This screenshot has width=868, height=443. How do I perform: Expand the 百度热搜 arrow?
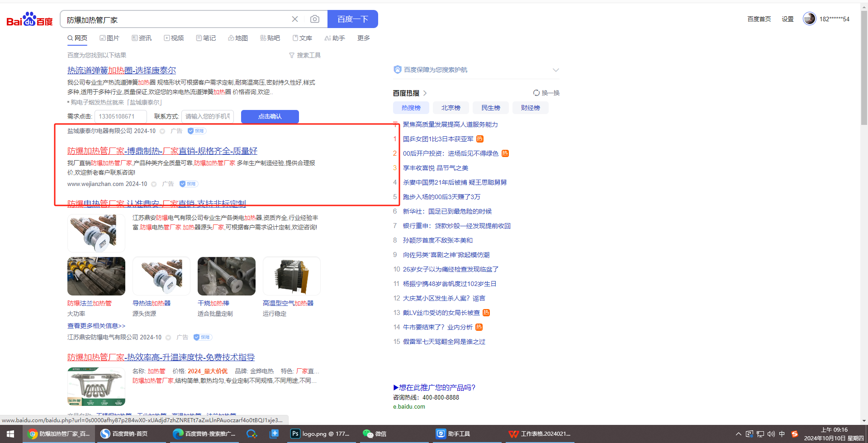pyautogui.click(x=425, y=93)
